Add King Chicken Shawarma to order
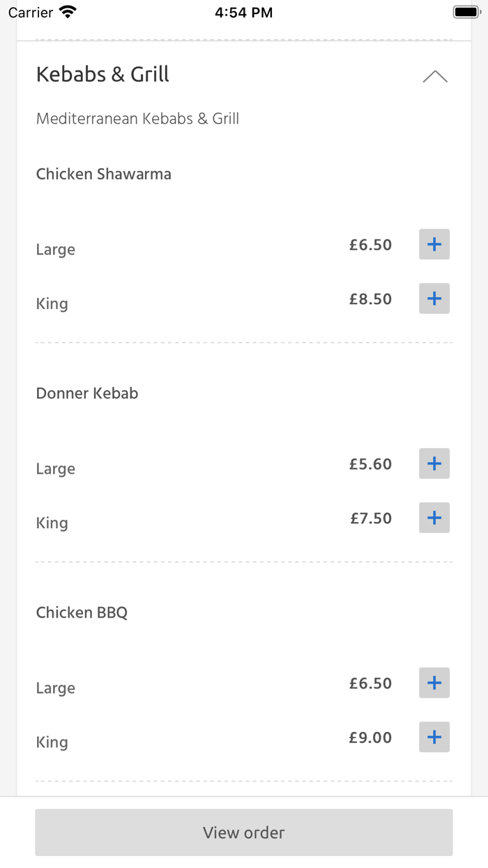The height and width of the screenshot is (868, 488). click(x=434, y=299)
